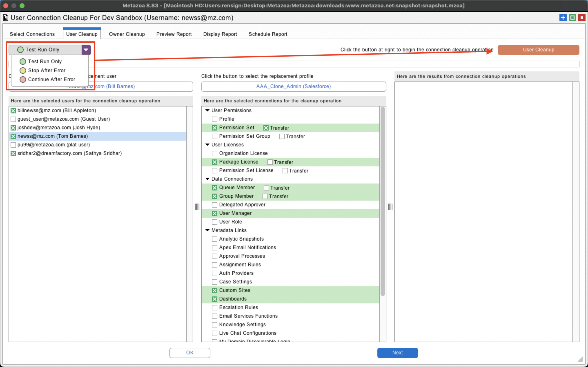Collapse the User Permissions group
Image resolution: width=588 pixels, height=367 pixels.
point(207,111)
